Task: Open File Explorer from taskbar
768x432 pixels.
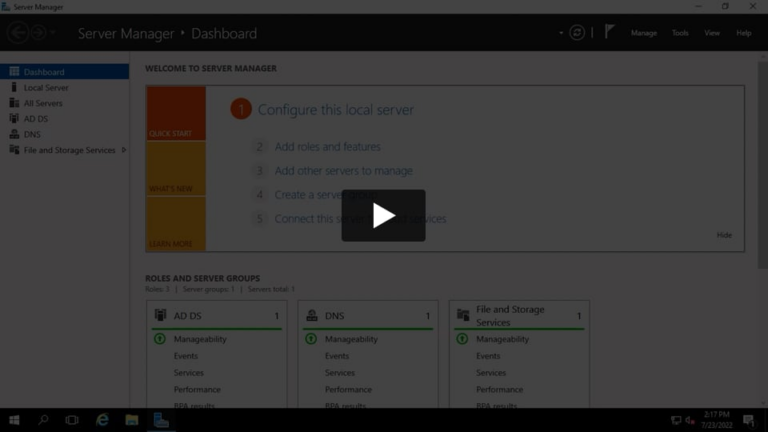Action: [x=131, y=420]
